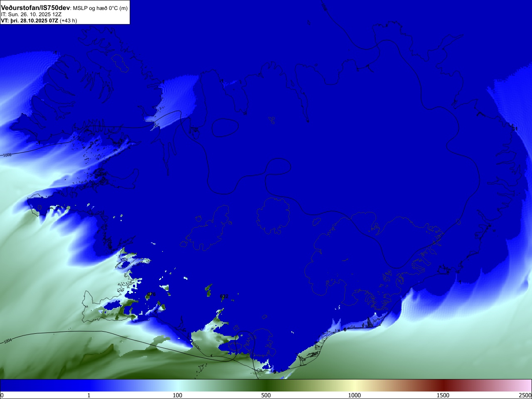
Task: Click the legend value 2500
Action: 525,395
